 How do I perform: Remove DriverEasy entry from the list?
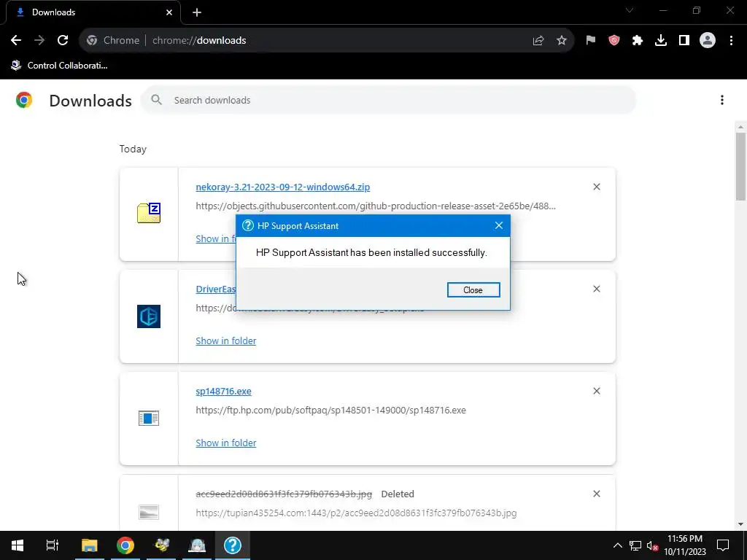[x=597, y=289]
